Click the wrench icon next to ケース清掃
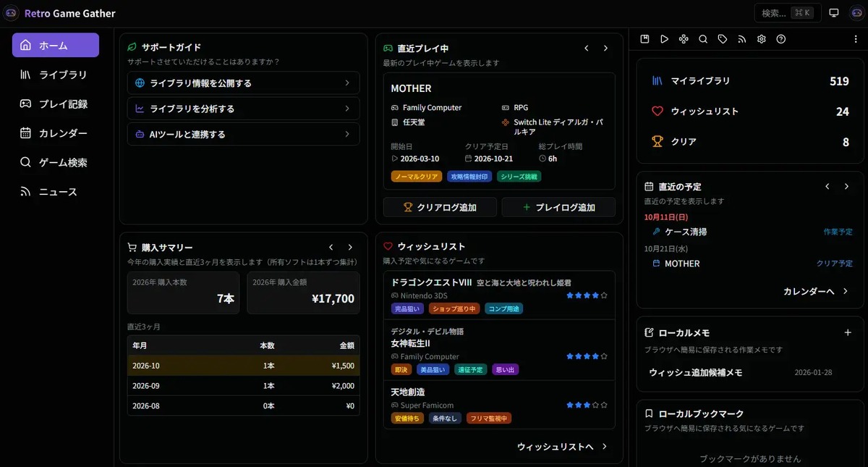Viewport: 868px width, 467px height. click(656, 232)
